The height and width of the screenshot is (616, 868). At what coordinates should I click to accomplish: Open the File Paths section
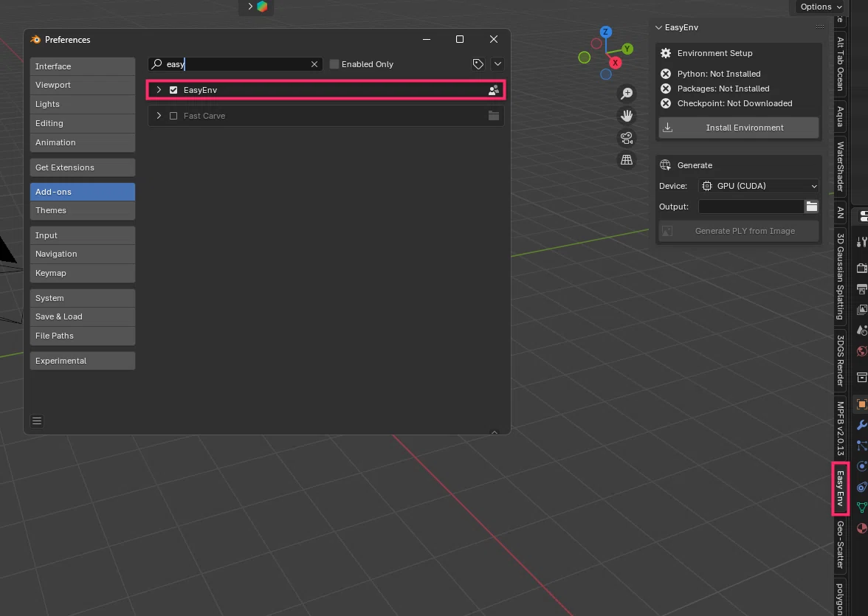[x=83, y=336]
